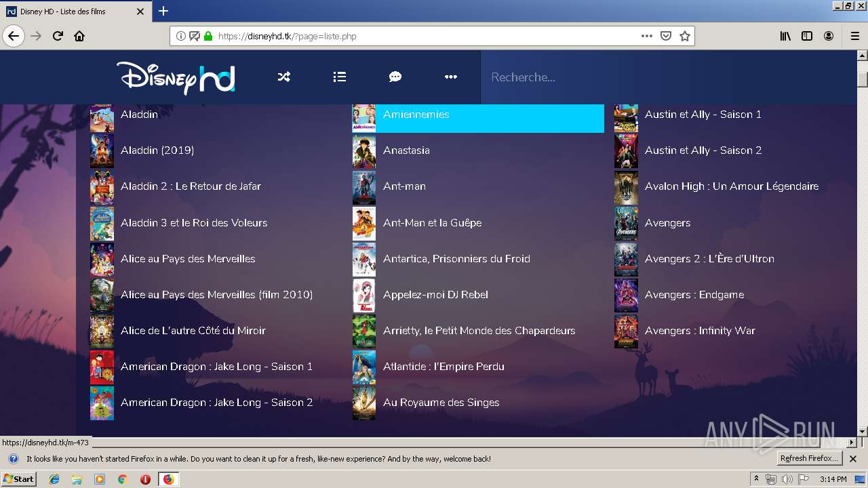Click the Anastasia poster thumbnail
Image resolution: width=868 pixels, height=488 pixels.
point(364,150)
